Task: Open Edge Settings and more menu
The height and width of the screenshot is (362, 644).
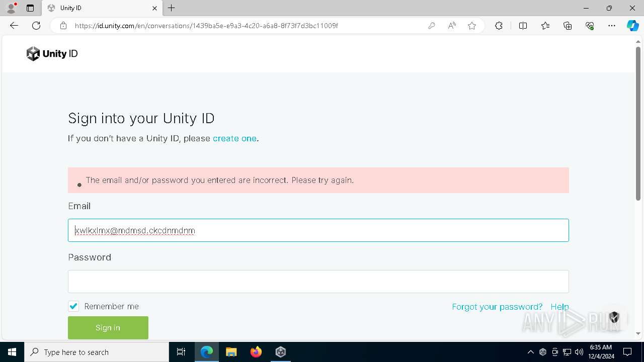Action: coord(612,26)
